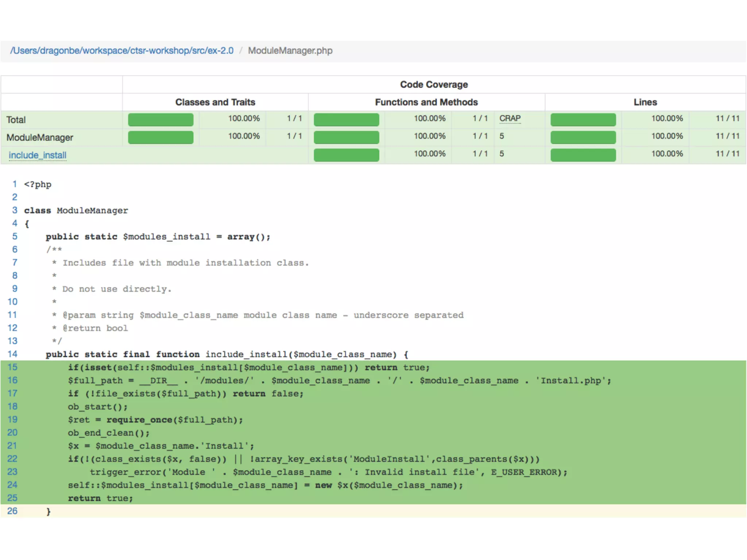The image size is (747, 560).
Task: Click line number 26 anchor
Action: coord(12,511)
